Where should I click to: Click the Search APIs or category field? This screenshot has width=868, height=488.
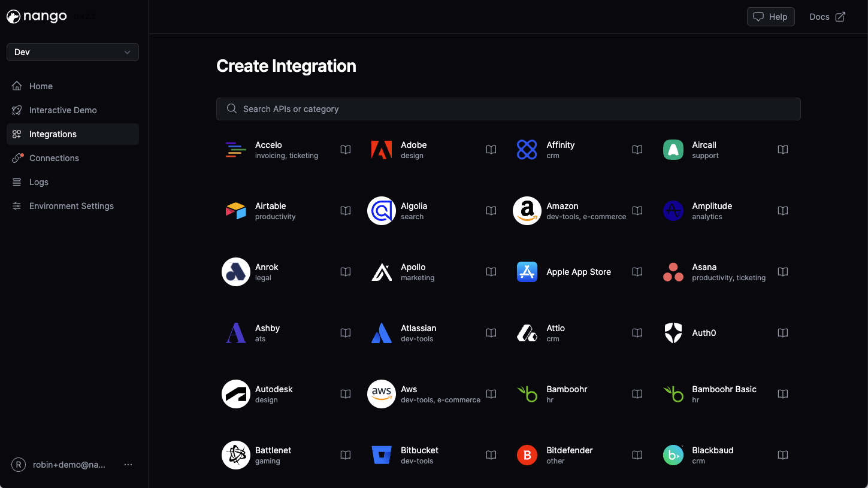(508, 109)
